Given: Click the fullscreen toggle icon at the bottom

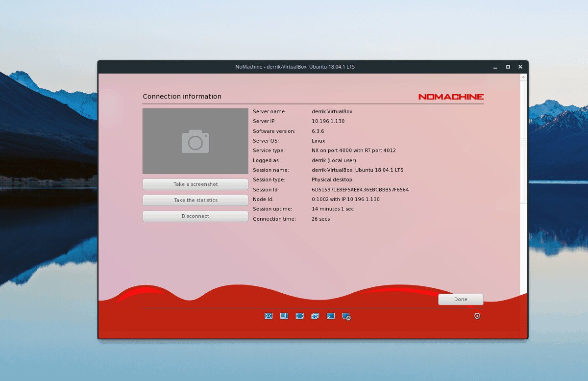Looking at the screenshot, I should pos(299,316).
